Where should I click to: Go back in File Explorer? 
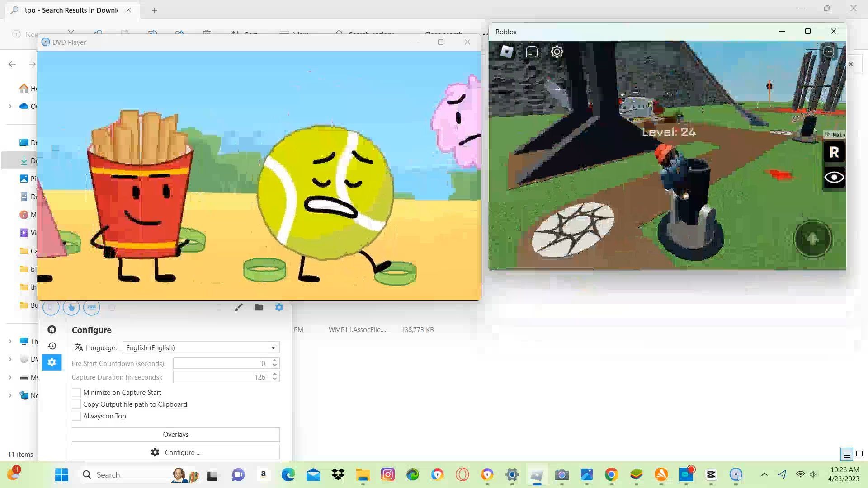(12, 64)
